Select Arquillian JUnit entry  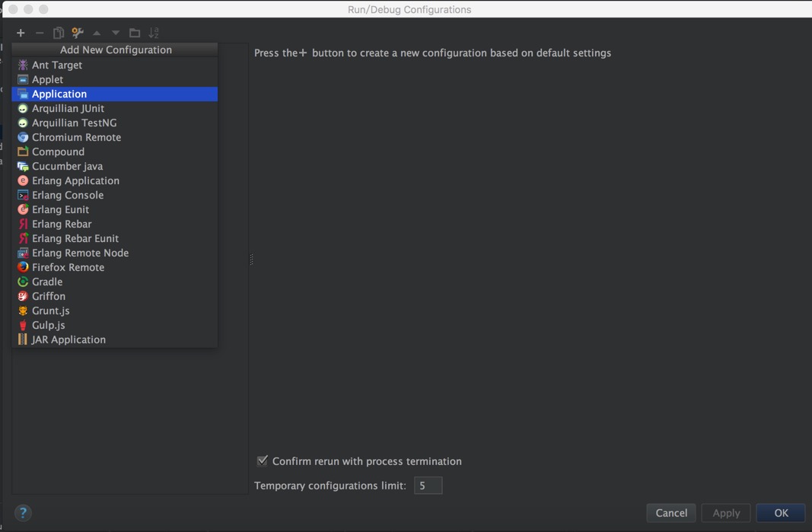click(x=114, y=108)
